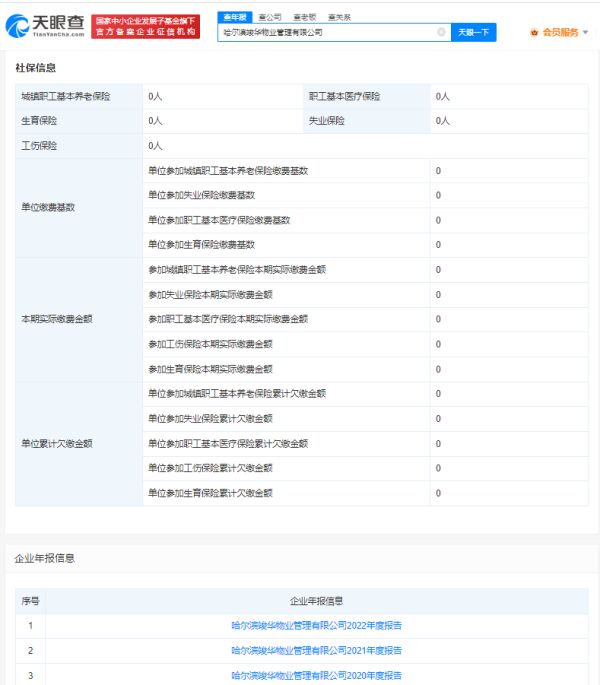Switch to the 查老板 search tab
Screen dimensions: 600x685
304,17
